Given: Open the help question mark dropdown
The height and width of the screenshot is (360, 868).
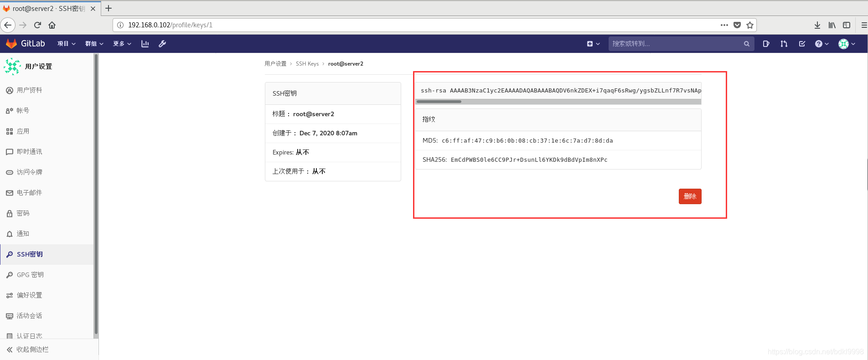Looking at the screenshot, I should tap(821, 44).
